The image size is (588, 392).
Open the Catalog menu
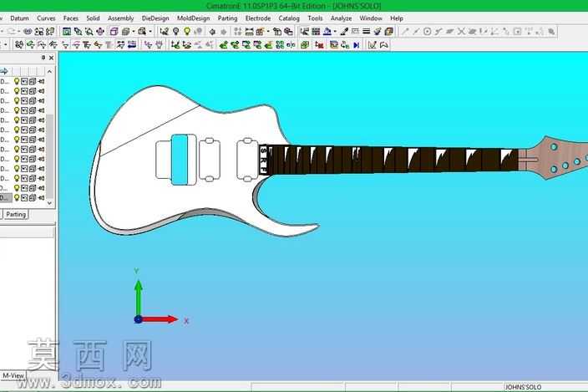(x=289, y=18)
